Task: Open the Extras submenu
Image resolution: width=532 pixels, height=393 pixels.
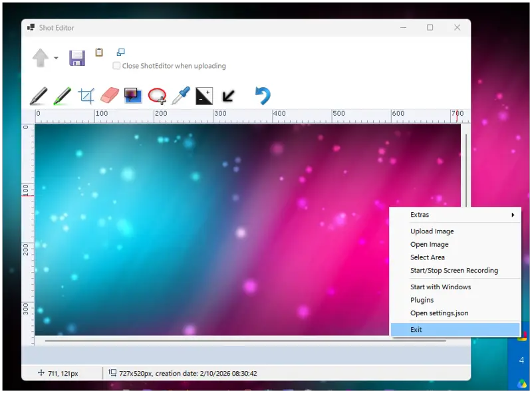Action: [455, 215]
